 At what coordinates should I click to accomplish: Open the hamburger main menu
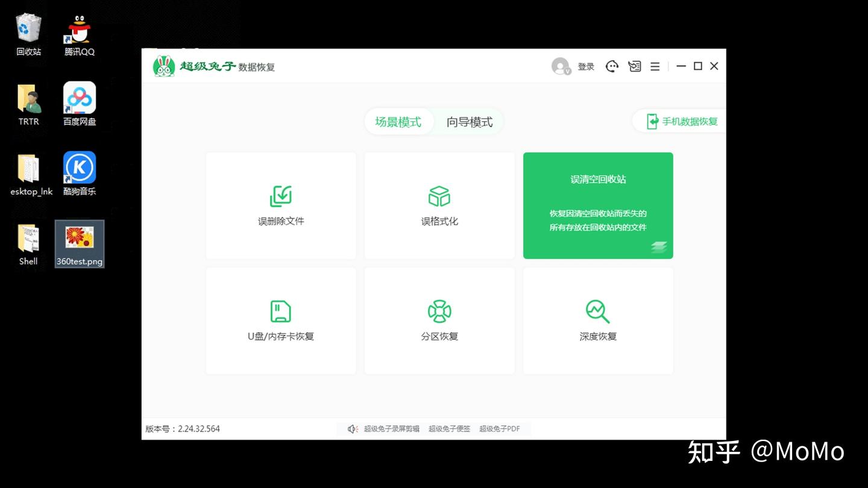click(x=655, y=66)
